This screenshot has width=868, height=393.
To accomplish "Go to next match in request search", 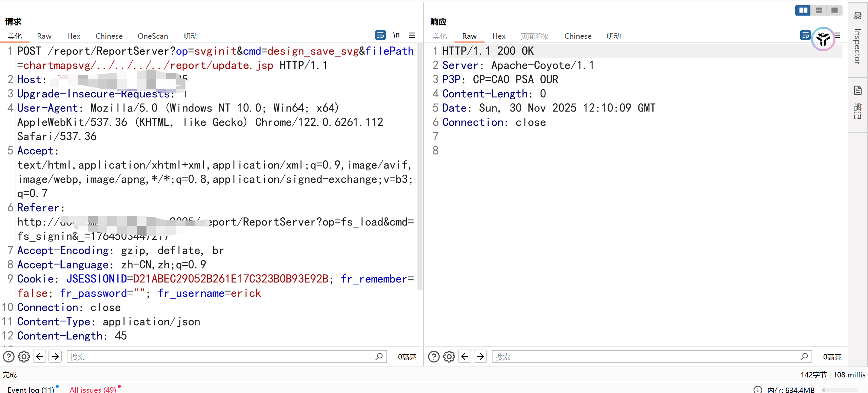I will [55, 356].
